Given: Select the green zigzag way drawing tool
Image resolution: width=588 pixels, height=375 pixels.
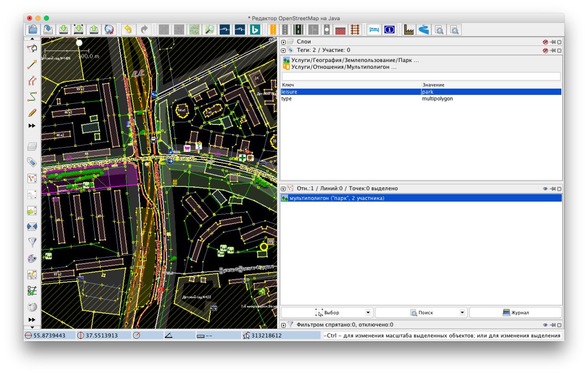Looking at the screenshot, I should pyautogui.click(x=32, y=96).
